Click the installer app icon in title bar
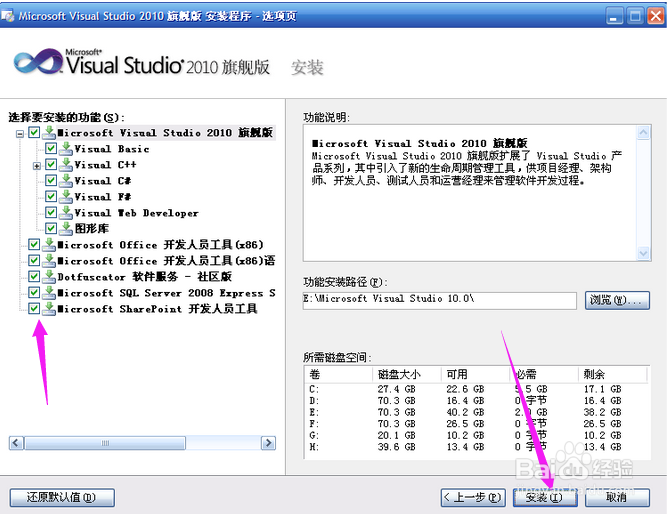 click(x=7, y=16)
